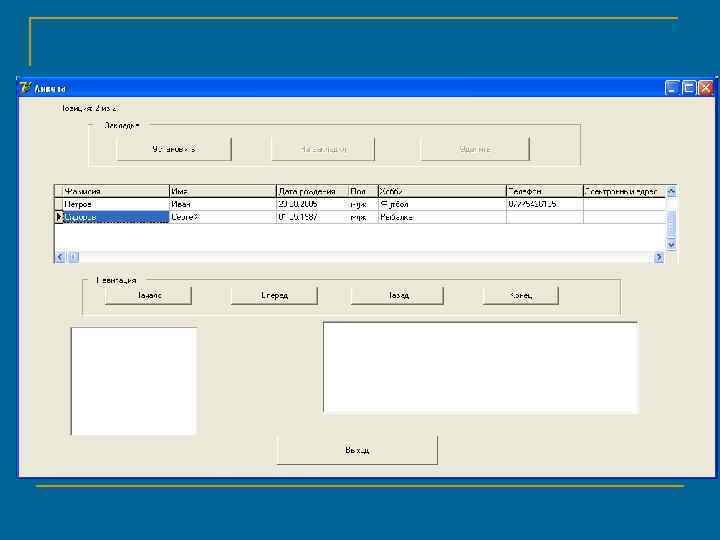Click the Конец navigation button
Viewport: 720px width, 540px height.
tap(521, 295)
